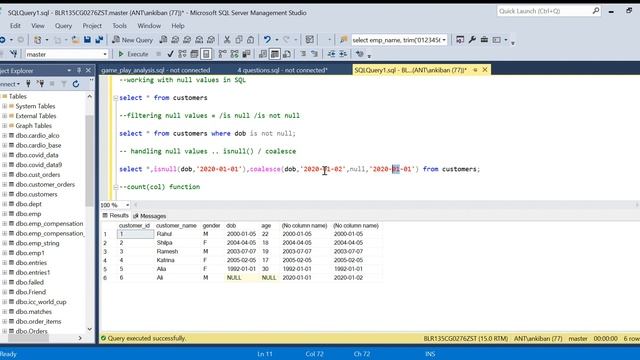Open the Edit menu
The height and width of the screenshot is (360, 640).
coord(15,26)
